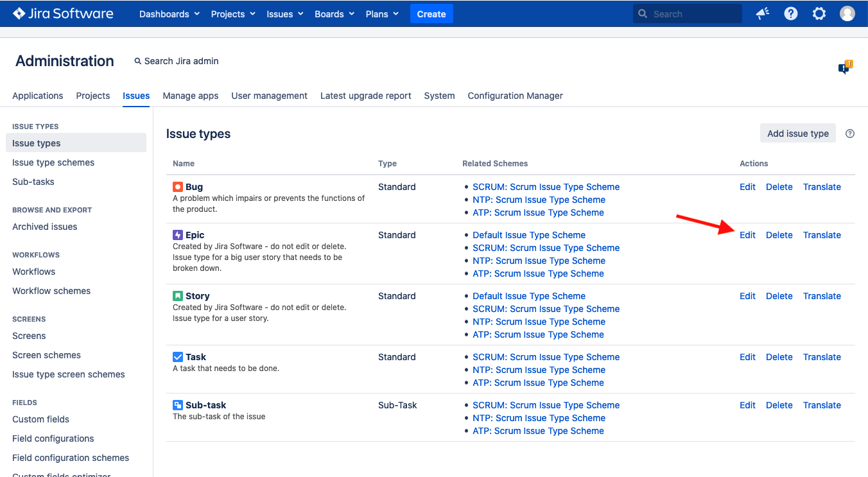Open SCRUM scheme link in Bug row

click(x=546, y=187)
